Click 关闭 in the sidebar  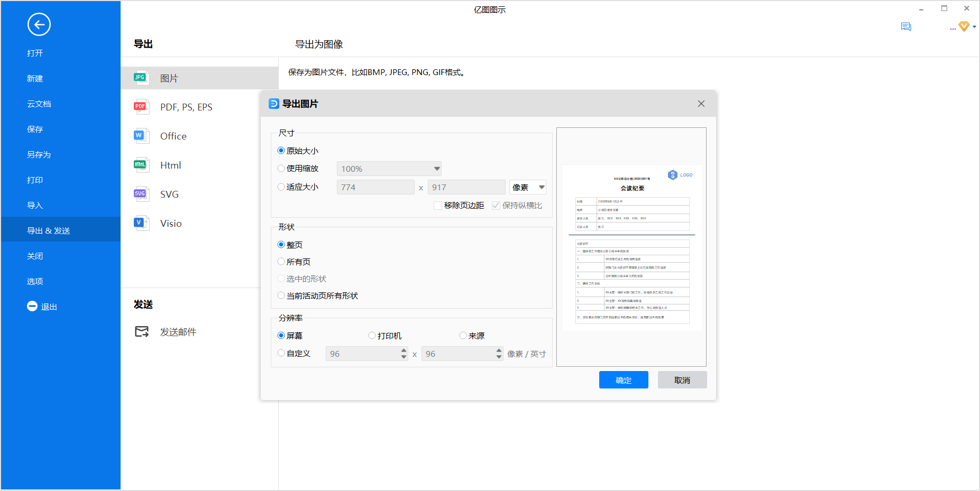pos(35,256)
